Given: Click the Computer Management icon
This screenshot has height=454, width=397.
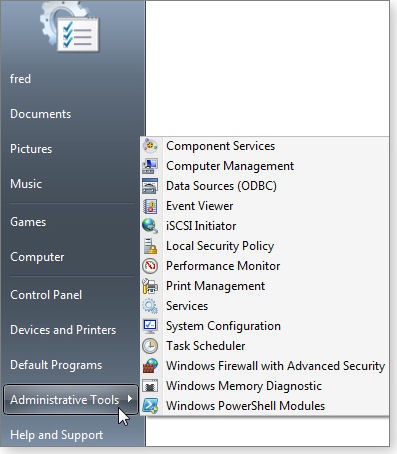Looking at the screenshot, I should coord(150,166).
